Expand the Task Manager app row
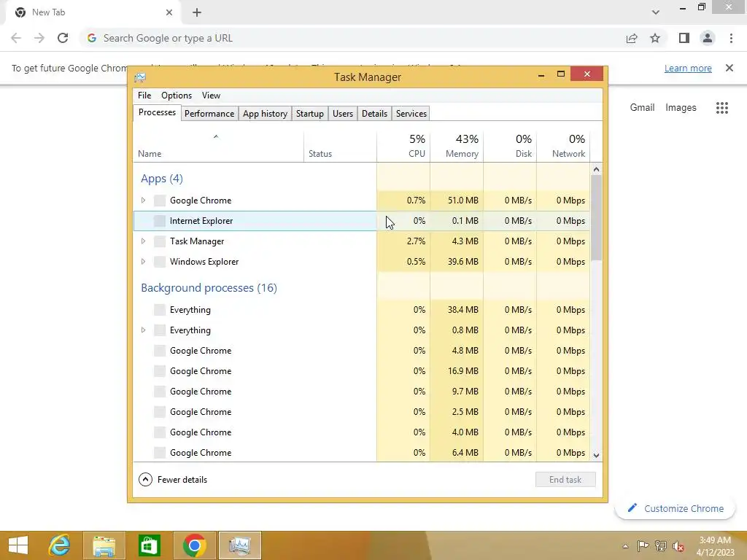747x560 pixels. tap(143, 241)
